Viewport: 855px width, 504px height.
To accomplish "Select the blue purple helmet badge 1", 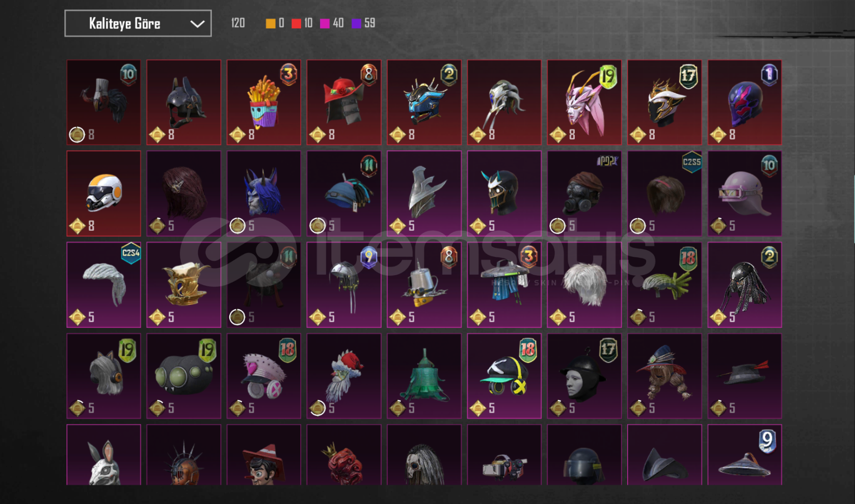I will point(744,102).
